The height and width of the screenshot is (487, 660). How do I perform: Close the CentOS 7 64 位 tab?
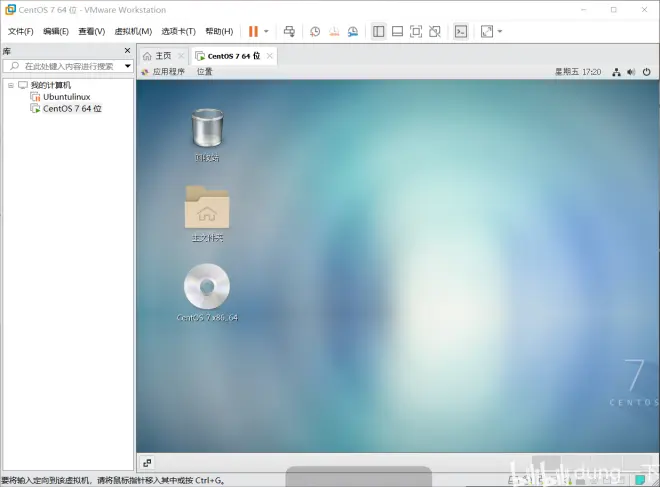point(270,56)
